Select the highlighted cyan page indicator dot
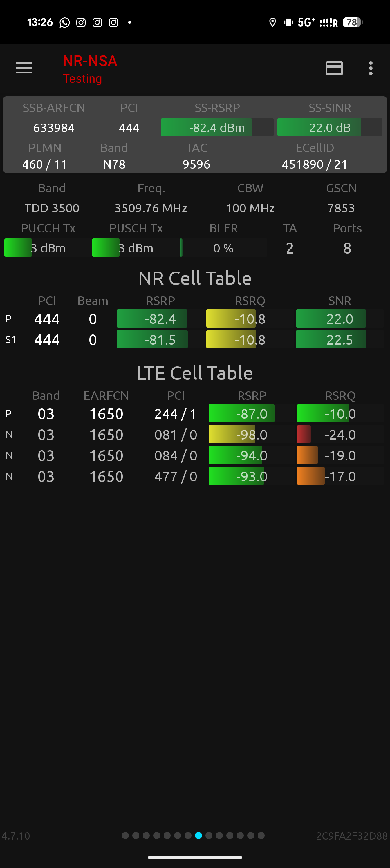Viewport: 390px width, 868px height. (198, 835)
